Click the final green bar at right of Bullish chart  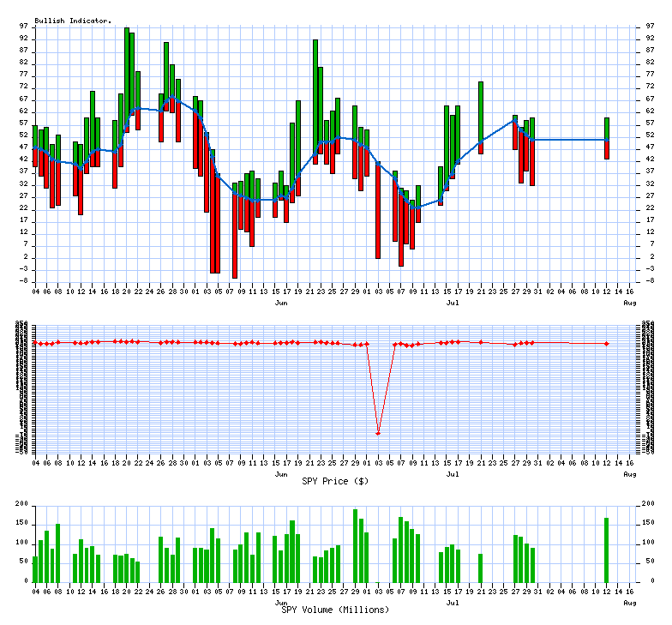[x=607, y=129]
